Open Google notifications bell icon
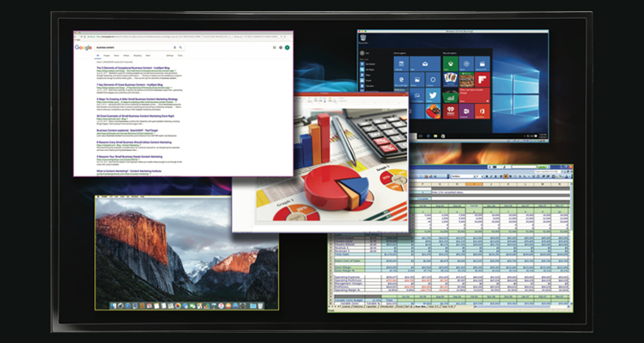The height and width of the screenshot is (343, 644). 281,48
